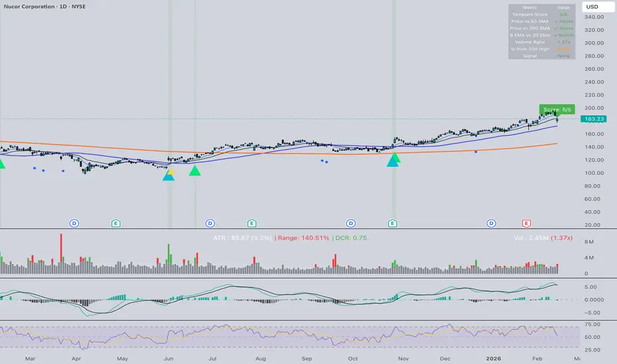Click the Sep label on time axis

click(x=307, y=359)
